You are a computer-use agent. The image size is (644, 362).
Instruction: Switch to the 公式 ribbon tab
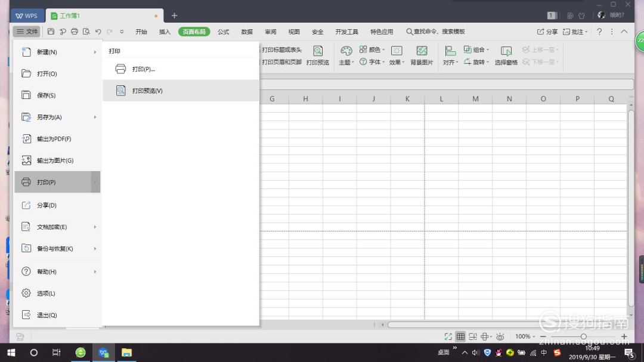coord(224,32)
